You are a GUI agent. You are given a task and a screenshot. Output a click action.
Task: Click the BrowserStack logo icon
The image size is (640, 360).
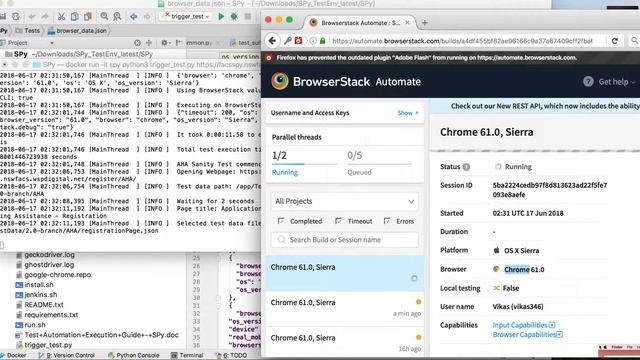pos(280,81)
